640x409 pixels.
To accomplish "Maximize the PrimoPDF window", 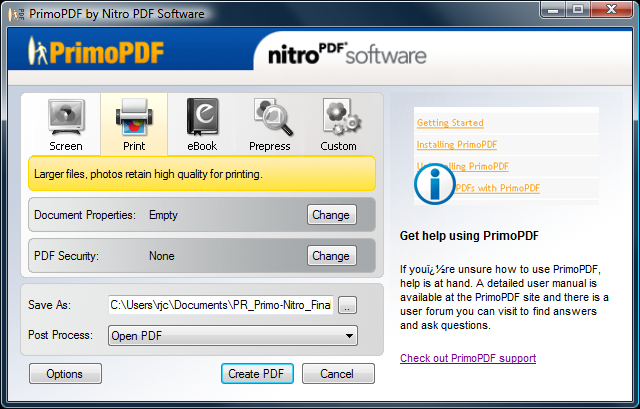I will [x=578, y=10].
